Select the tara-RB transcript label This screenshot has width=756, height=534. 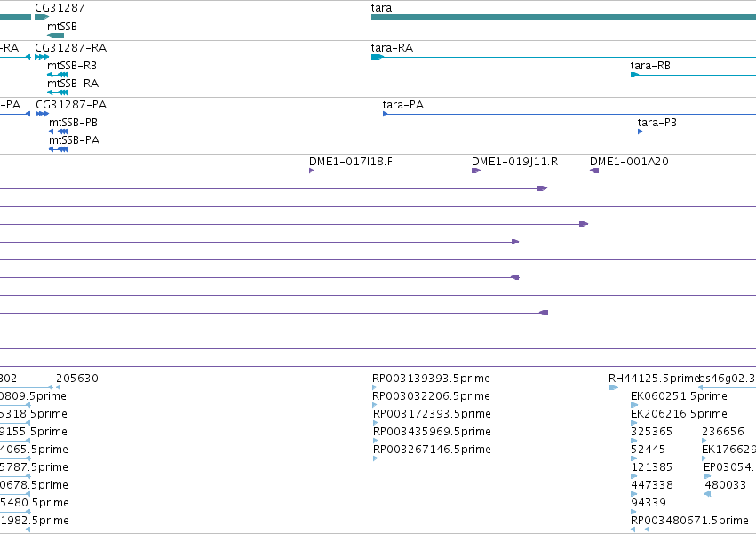coord(650,66)
